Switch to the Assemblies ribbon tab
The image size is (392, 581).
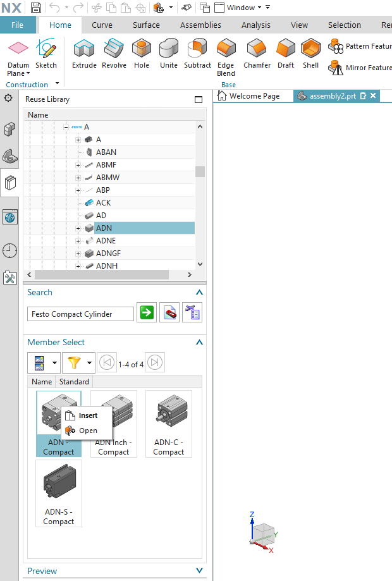click(x=200, y=25)
